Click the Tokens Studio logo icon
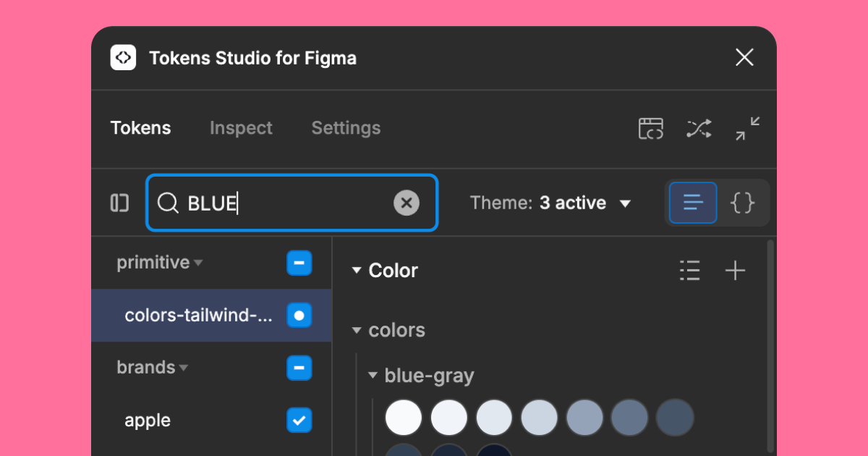This screenshot has width=868, height=456. (123, 57)
